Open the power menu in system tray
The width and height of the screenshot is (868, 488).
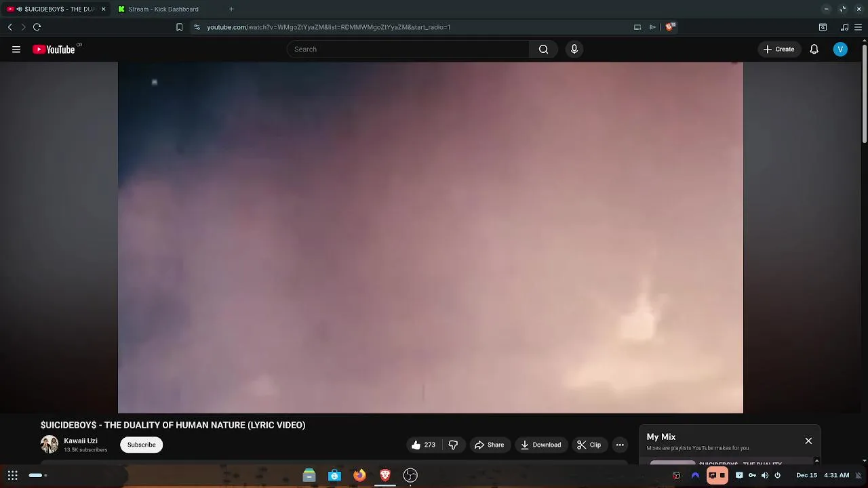click(778, 475)
